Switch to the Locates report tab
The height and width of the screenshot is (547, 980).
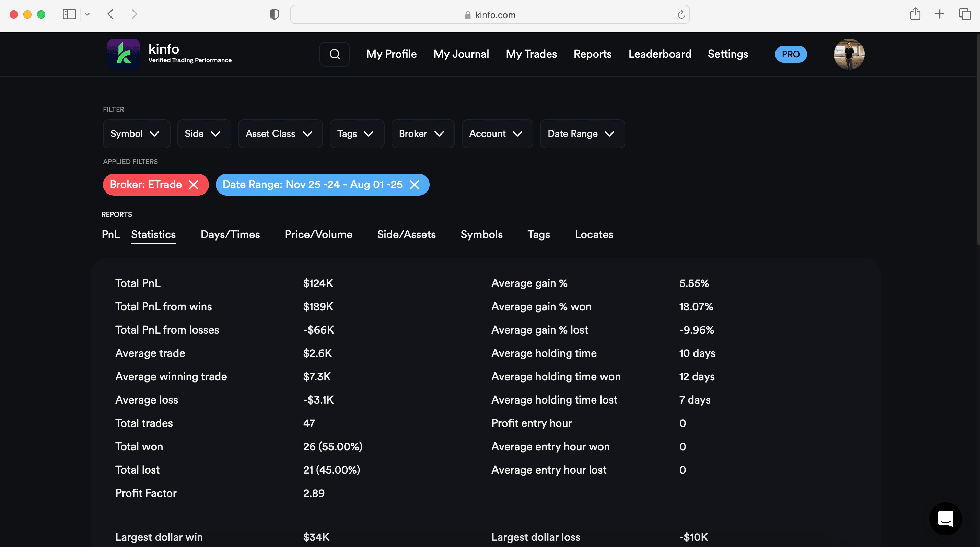tap(594, 234)
